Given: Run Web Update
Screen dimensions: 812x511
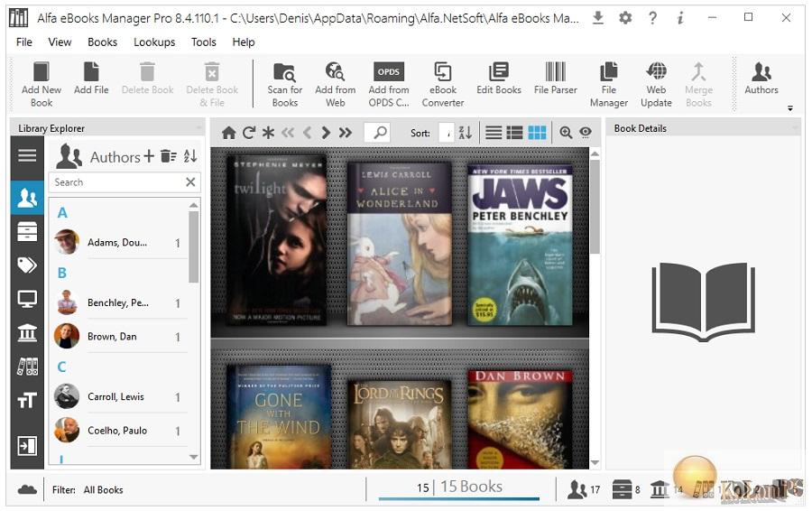Looking at the screenshot, I should 656,84.
